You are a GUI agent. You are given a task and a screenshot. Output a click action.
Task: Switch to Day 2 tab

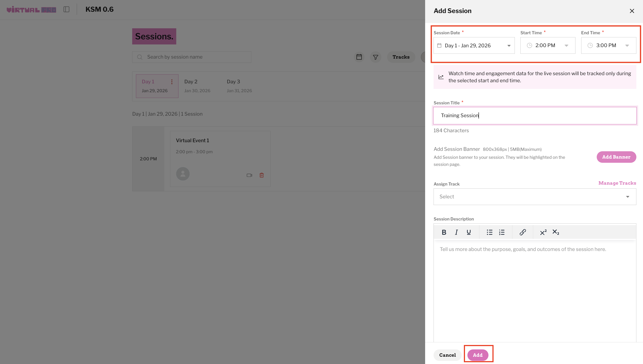pos(197,86)
